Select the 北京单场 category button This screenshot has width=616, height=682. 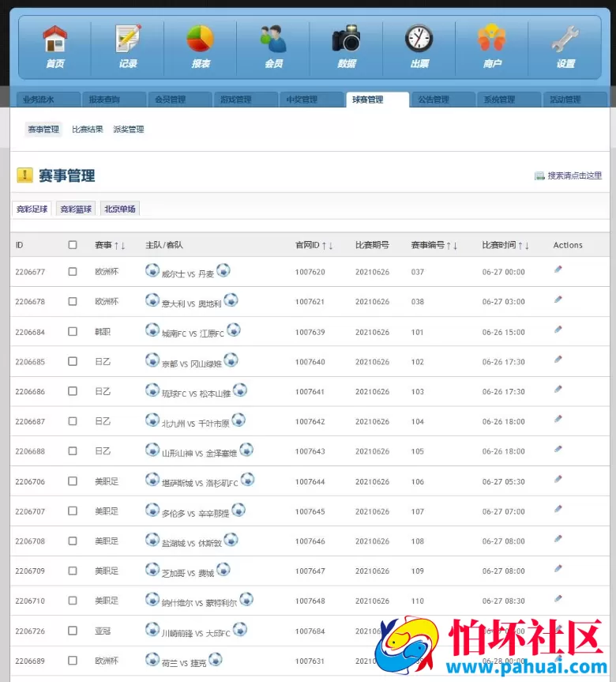point(119,209)
